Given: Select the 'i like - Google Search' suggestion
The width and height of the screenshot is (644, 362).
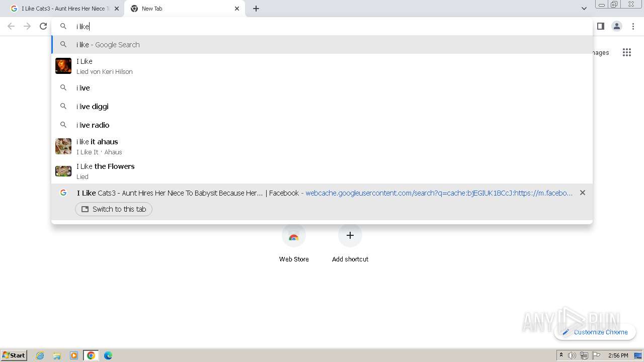Looking at the screenshot, I should [x=322, y=45].
